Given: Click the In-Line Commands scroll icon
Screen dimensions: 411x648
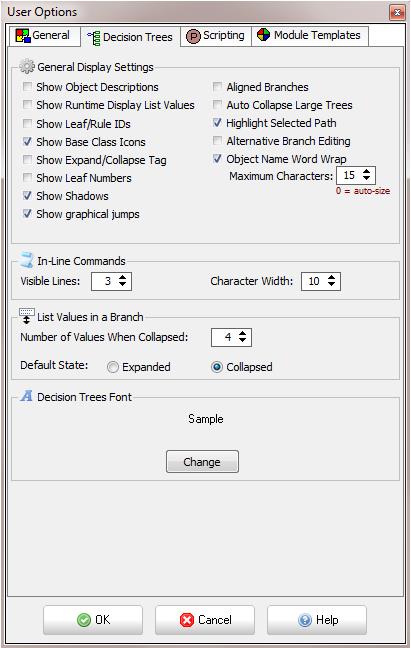Looking at the screenshot, I should point(27,260).
